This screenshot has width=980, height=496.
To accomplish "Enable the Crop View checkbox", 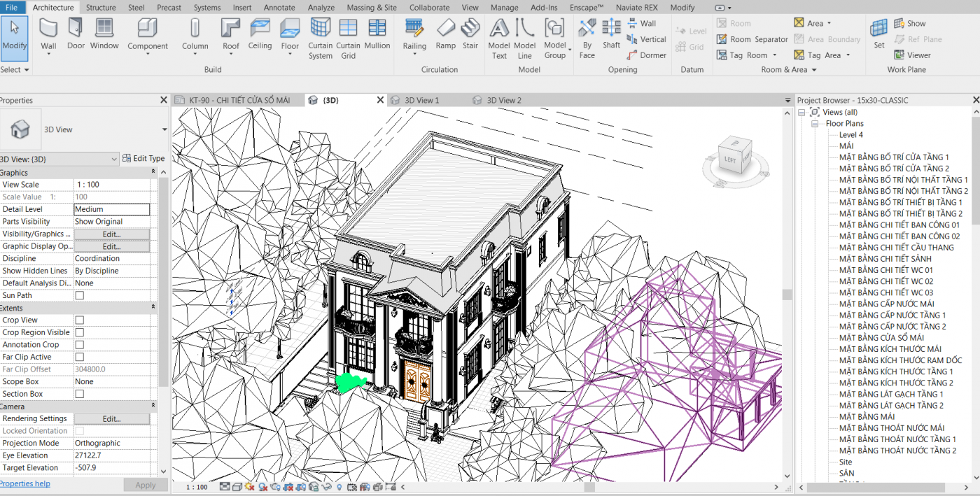I will point(80,320).
